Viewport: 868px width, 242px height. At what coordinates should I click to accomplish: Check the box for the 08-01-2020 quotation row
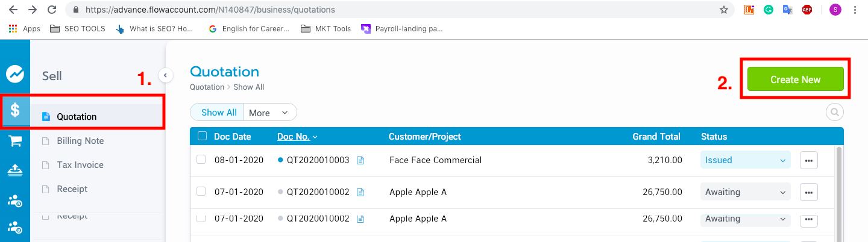coord(201,160)
